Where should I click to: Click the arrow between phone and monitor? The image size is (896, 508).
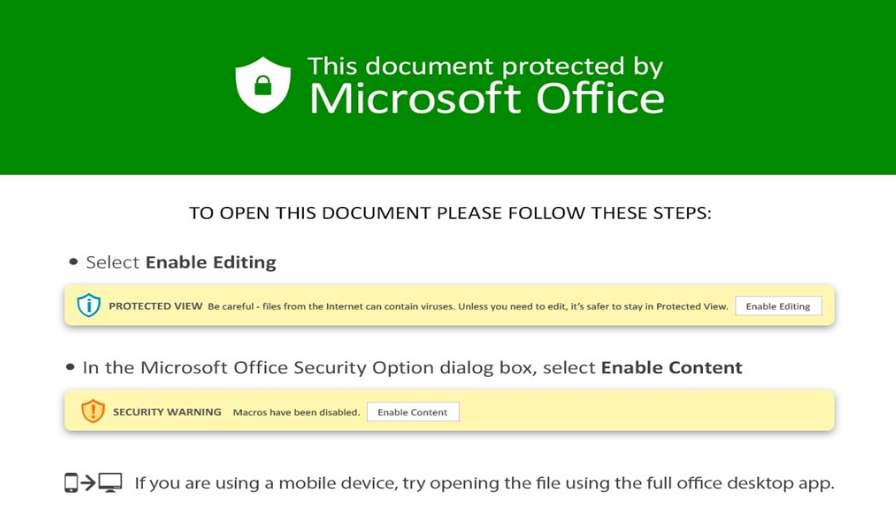(x=88, y=483)
